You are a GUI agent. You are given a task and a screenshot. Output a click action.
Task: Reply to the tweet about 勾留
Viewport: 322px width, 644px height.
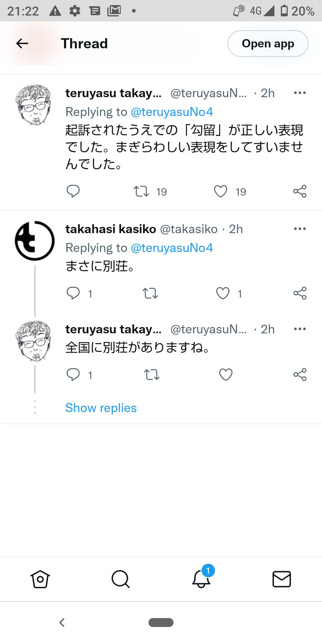click(73, 191)
